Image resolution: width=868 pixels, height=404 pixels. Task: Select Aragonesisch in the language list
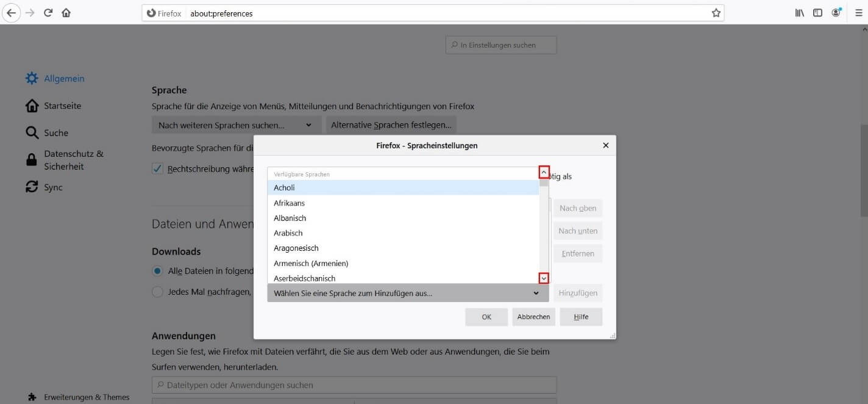403,248
